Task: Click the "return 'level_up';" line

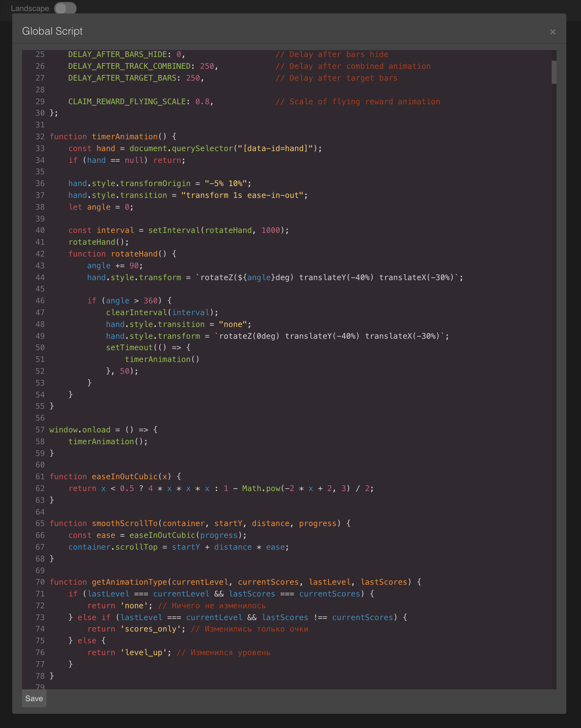Action: click(179, 652)
